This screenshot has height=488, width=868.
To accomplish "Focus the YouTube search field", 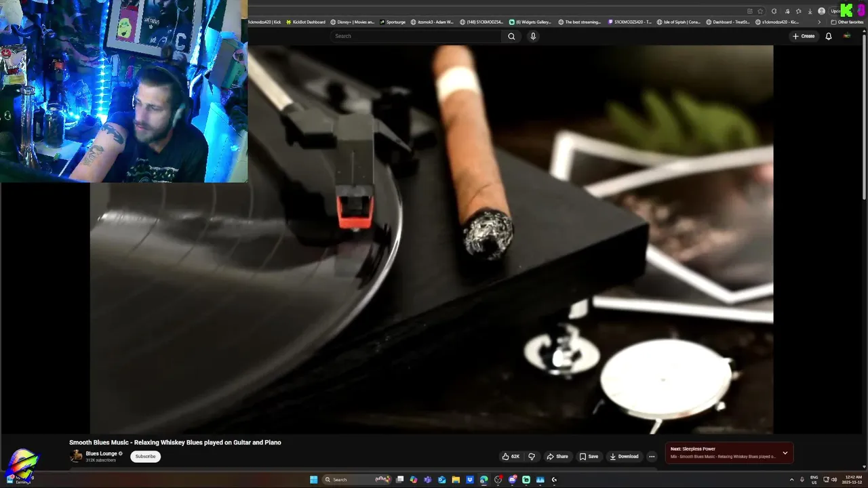I will click(416, 36).
